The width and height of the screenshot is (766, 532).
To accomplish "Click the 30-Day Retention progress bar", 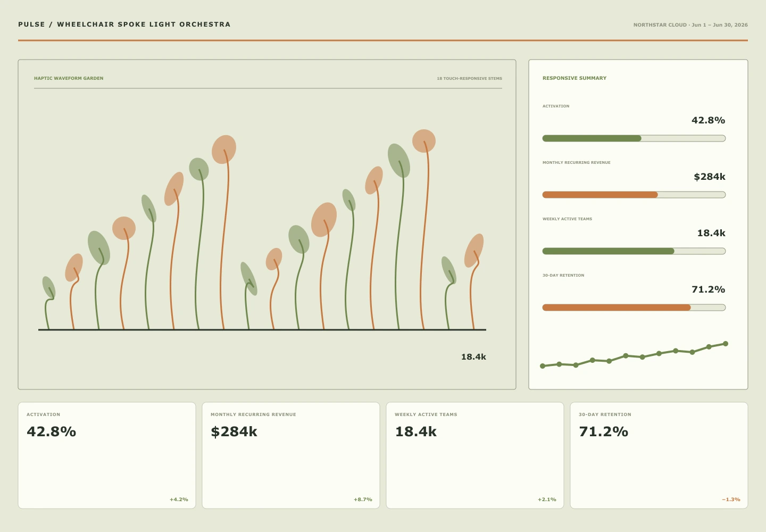I will pyautogui.click(x=634, y=307).
